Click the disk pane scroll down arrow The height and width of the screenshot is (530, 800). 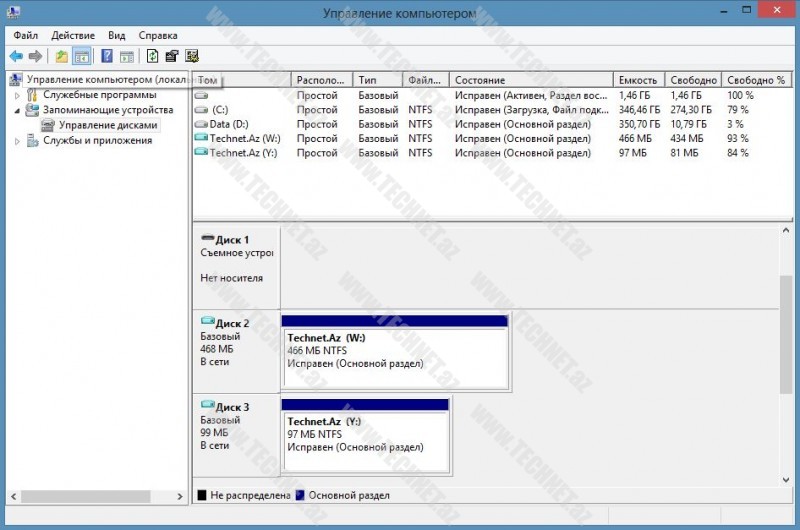(x=786, y=479)
